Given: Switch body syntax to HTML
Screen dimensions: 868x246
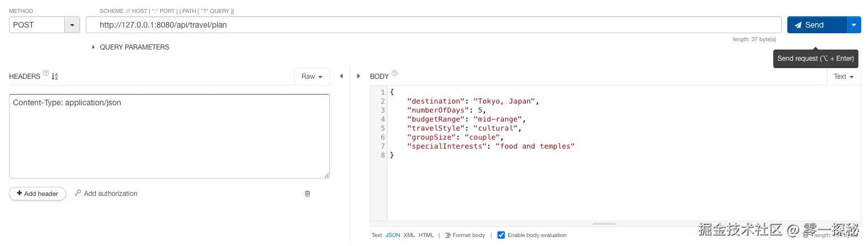Looking at the screenshot, I should (x=426, y=235).
